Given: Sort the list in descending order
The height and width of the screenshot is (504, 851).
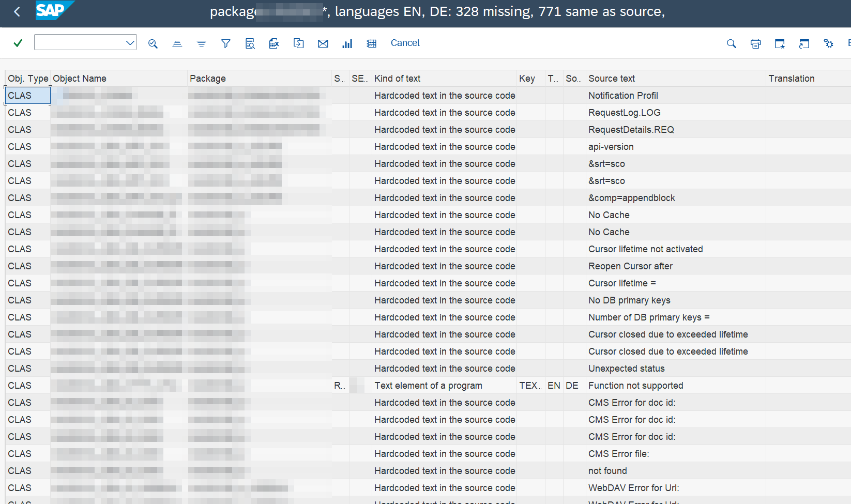Looking at the screenshot, I should [202, 43].
